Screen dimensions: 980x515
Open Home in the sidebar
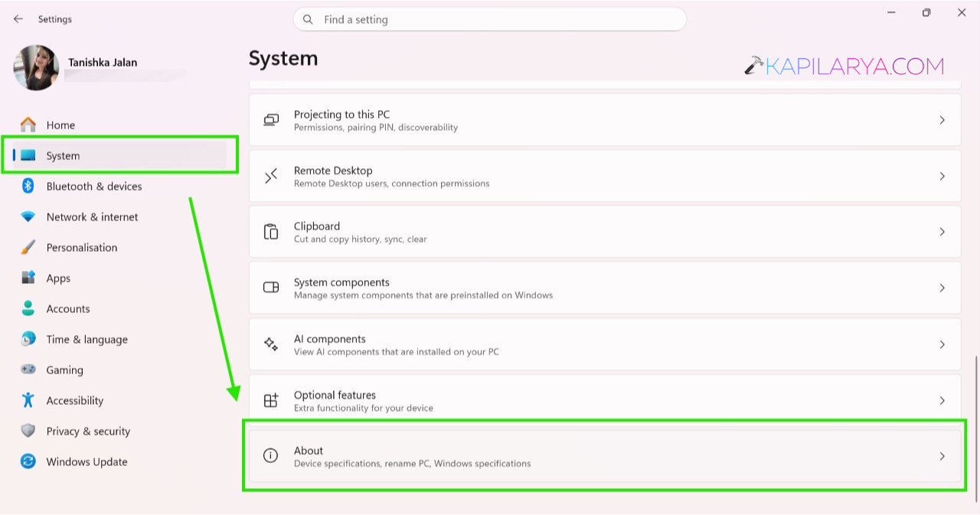(x=119, y=125)
